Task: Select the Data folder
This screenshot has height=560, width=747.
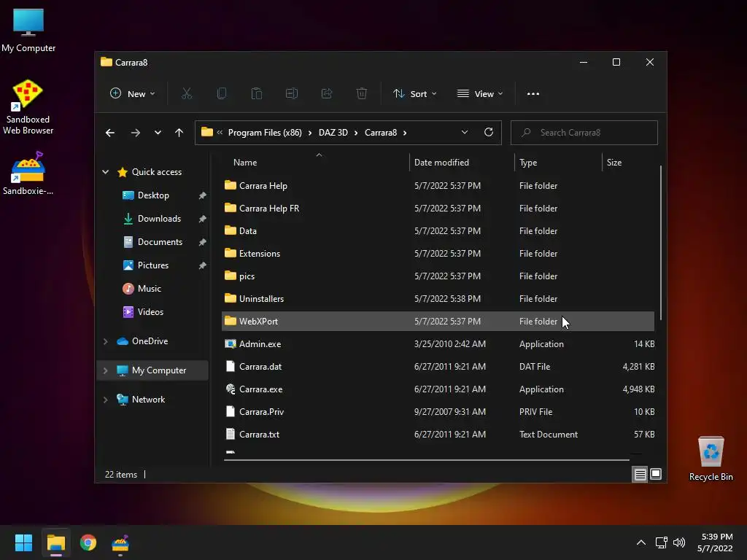Action: [x=438, y=231]
